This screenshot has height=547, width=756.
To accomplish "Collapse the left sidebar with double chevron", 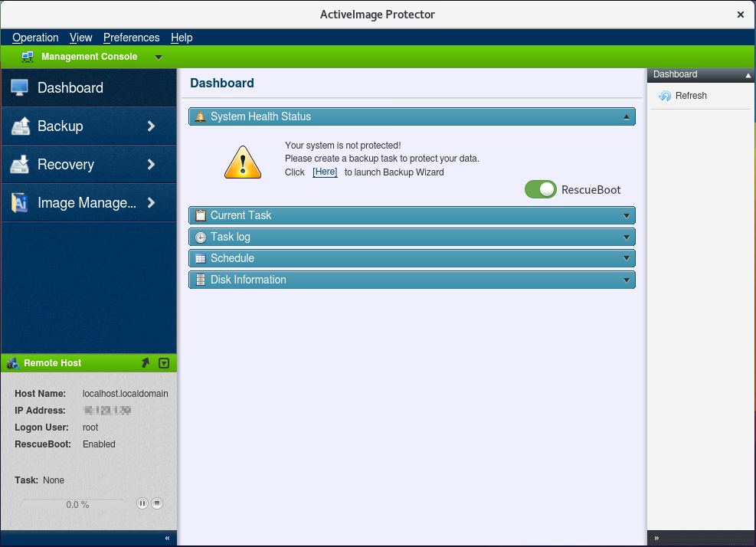I will [x=167, y=539].
